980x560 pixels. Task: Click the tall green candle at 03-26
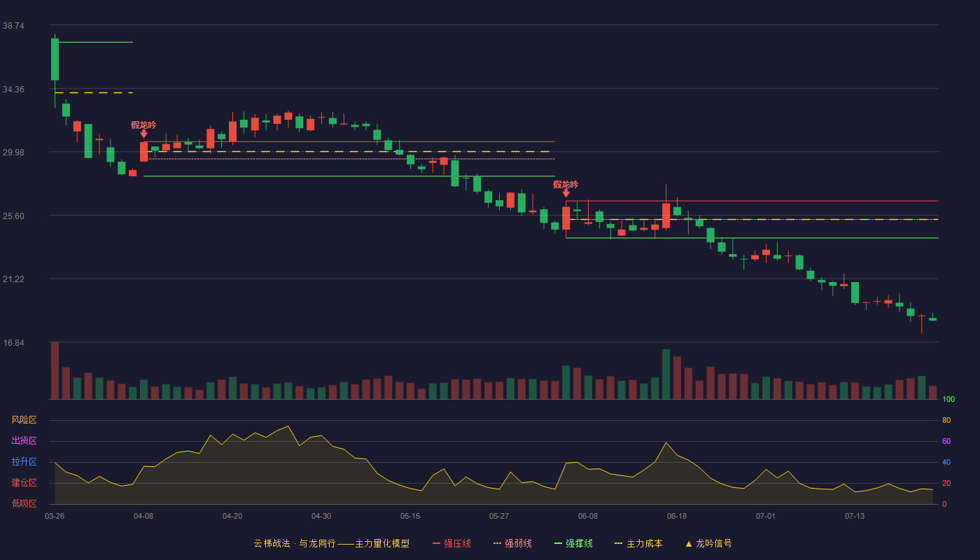click(x=55, y=59)
